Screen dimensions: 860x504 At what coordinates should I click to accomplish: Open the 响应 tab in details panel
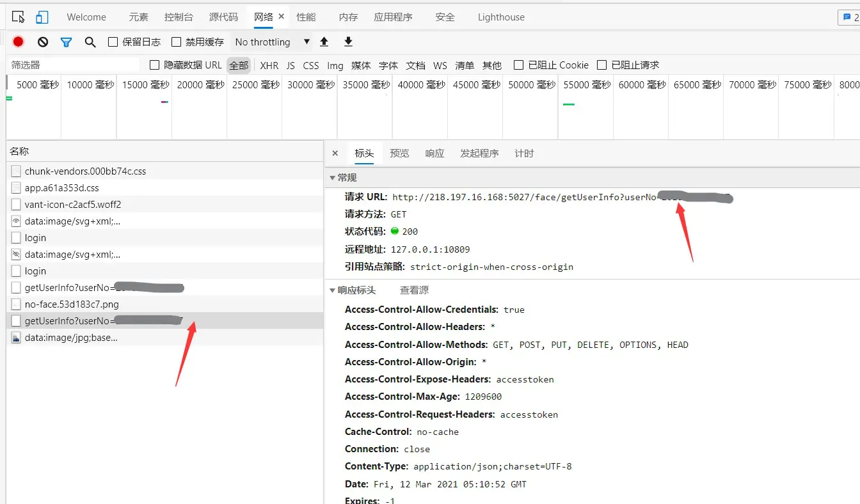434,154
